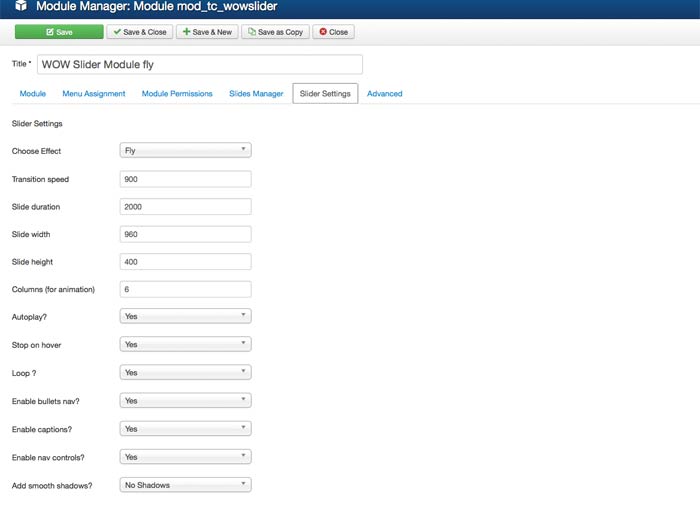Open the Slides Manager tab
The height and width of the screenshot is (525, 700).
pyautogui.click(x=256, y=94)
